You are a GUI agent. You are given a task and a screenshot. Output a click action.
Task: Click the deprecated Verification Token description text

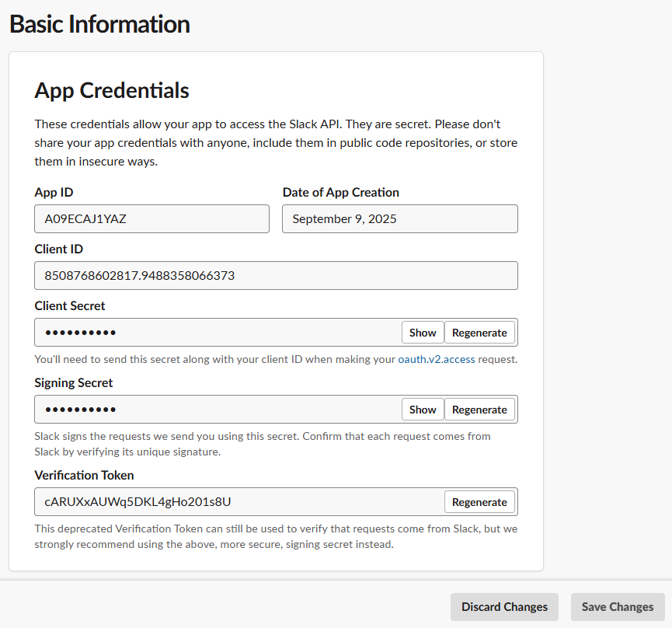(x=276, y=536)
